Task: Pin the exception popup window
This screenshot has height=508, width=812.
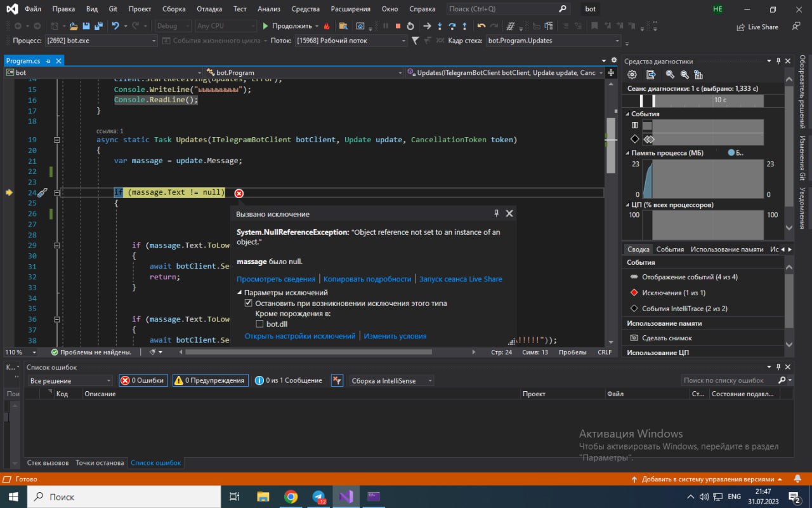Action: point(496,213)
